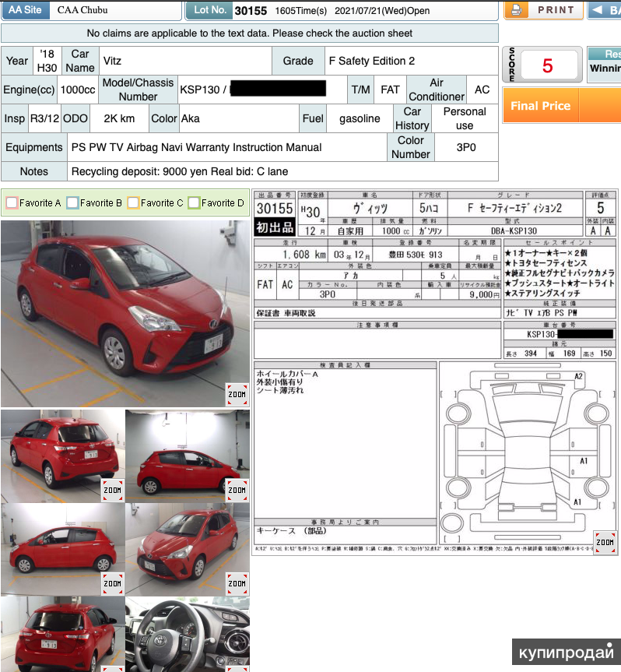Mark the Favorite D checkbox
This screenshot has height=672, width=621.
pos(194,203)
